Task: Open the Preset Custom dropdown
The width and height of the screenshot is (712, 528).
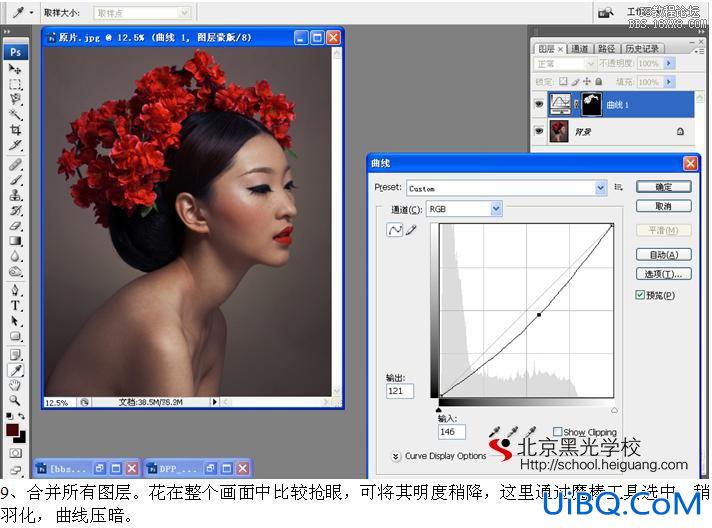Action: [601, 188]
